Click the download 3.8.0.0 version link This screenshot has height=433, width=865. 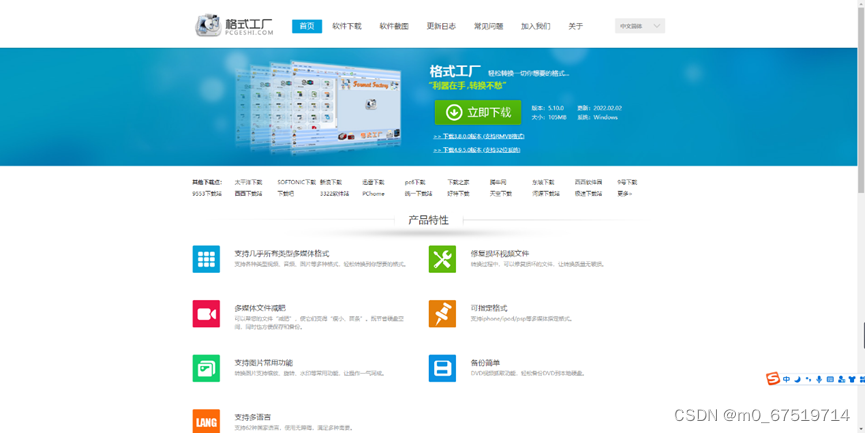coord(479,136)
